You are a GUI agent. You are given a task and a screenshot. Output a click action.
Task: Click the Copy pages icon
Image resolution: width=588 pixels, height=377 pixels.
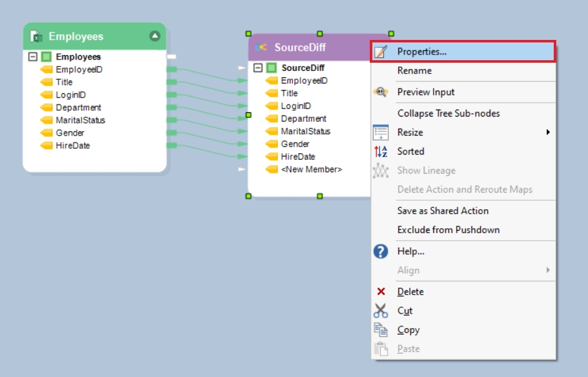(x=381, y=330)
